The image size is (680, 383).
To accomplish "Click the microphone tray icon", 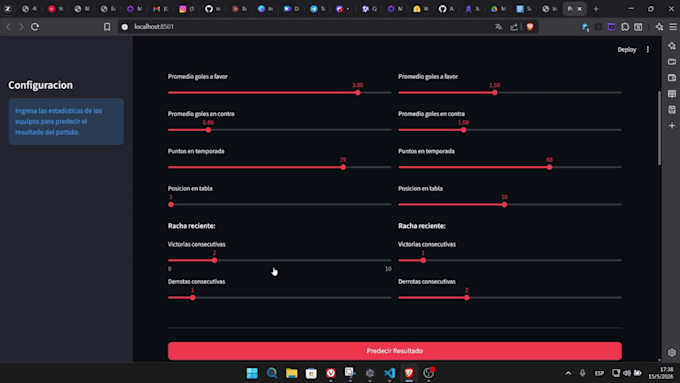I will click(582, 373).
